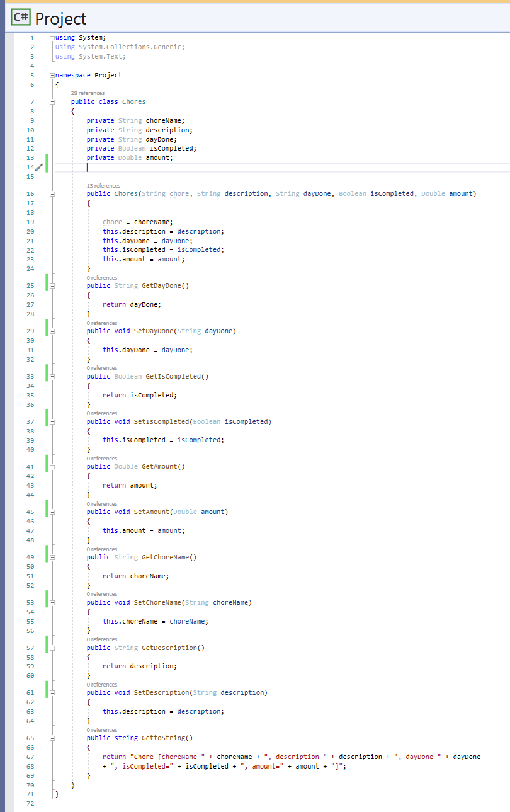Click 0 references above SetDescription
This screenshot has width=510, height=812.
coord(101,684)
